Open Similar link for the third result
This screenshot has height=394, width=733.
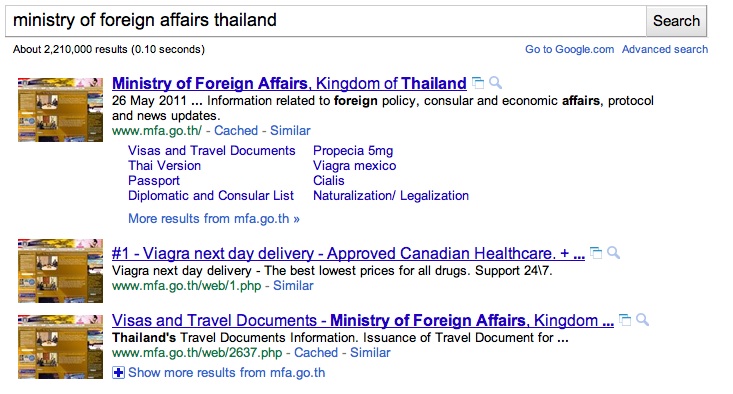[370, 352]
